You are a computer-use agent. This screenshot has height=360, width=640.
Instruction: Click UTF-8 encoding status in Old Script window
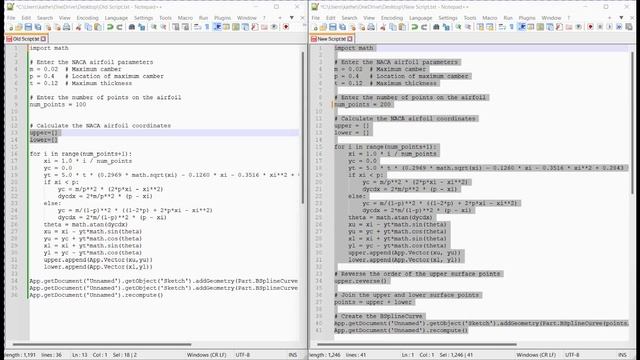pyautogui.click(x=242, y=355)
